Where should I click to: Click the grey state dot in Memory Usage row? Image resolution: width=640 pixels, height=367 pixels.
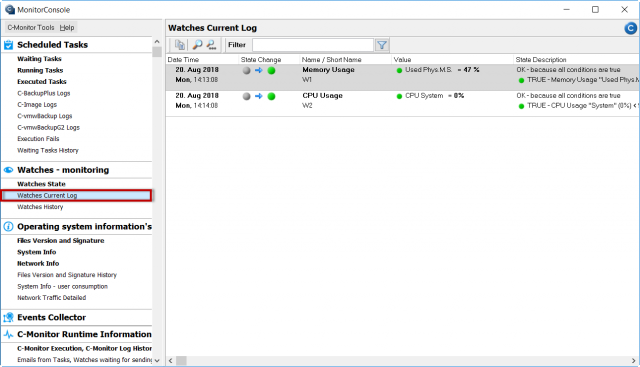[x=246, y=70]
